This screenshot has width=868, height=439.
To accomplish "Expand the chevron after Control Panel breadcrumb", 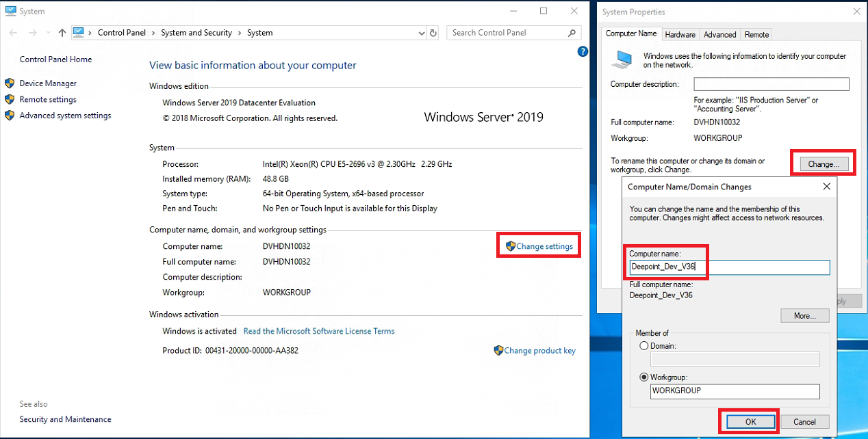I will 154,33.
